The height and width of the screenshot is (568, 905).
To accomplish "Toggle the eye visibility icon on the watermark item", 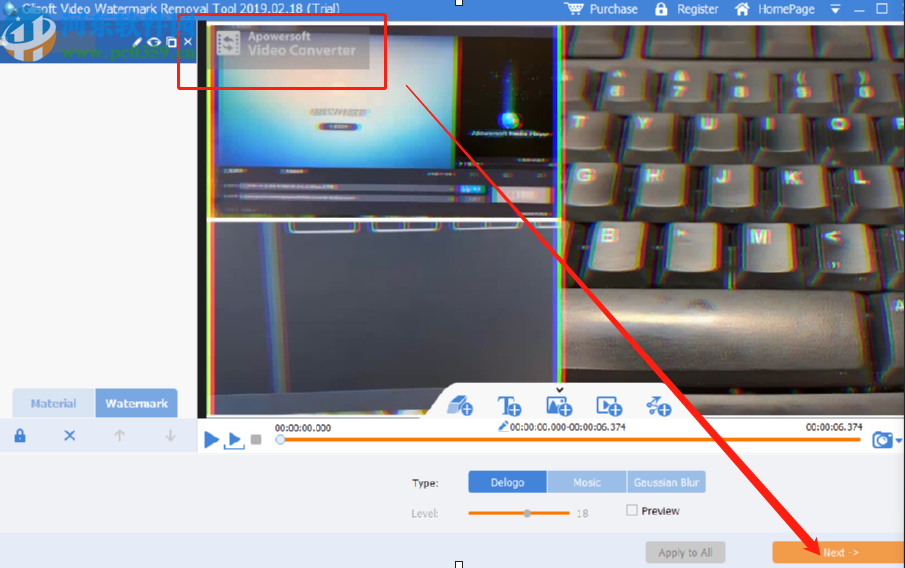I will pyautogui.click(x=154, y=42).
